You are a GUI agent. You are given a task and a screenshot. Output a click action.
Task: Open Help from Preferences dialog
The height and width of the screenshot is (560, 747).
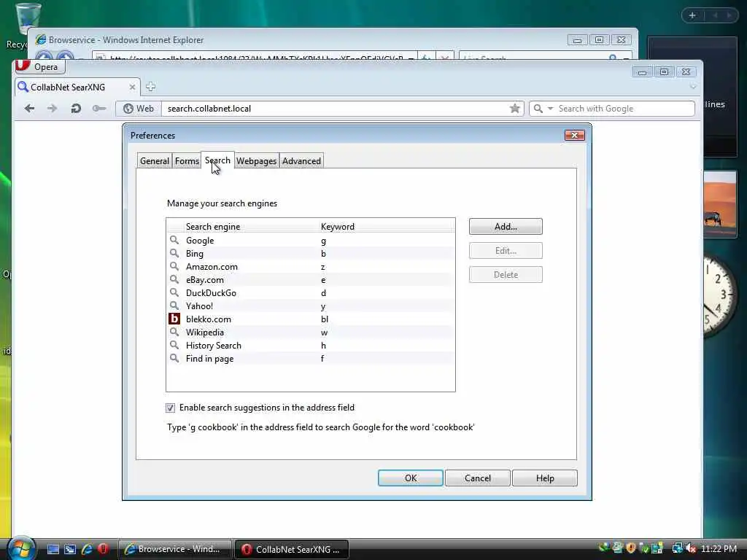coord(544,478)
